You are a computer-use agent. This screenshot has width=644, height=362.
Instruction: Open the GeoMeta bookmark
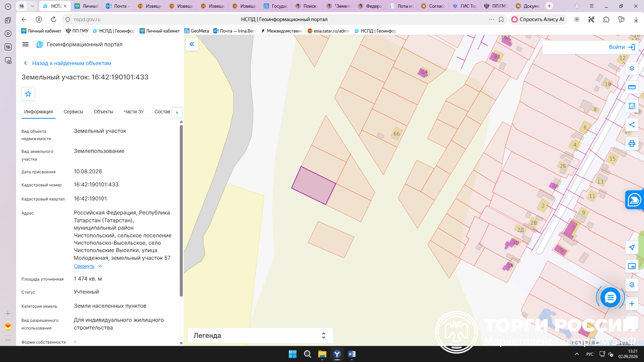pos(197,31)
